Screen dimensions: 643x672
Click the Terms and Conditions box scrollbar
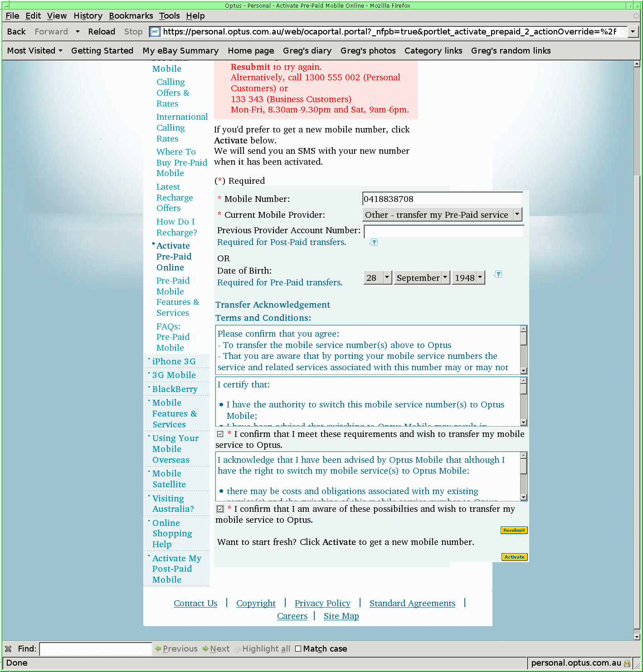click(523, 349)
